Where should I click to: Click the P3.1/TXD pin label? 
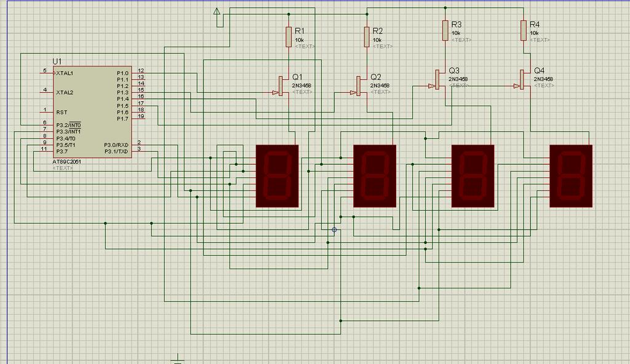coord(116,151)
